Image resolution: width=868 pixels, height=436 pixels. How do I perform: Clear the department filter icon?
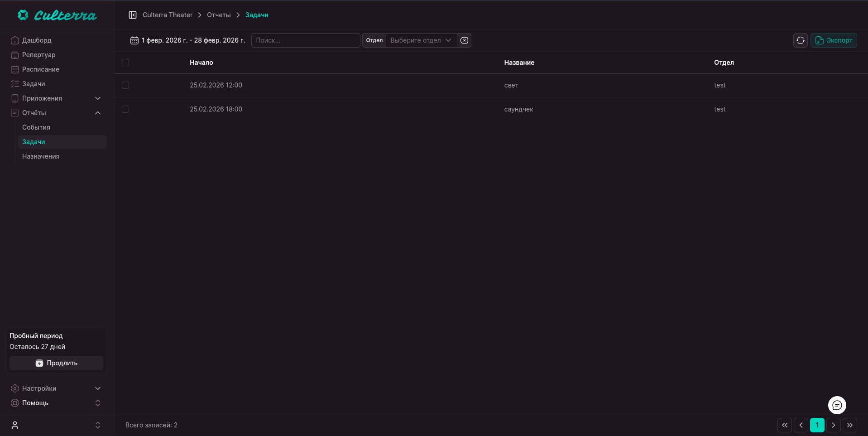pyautogui.click(x=464, y=40)
